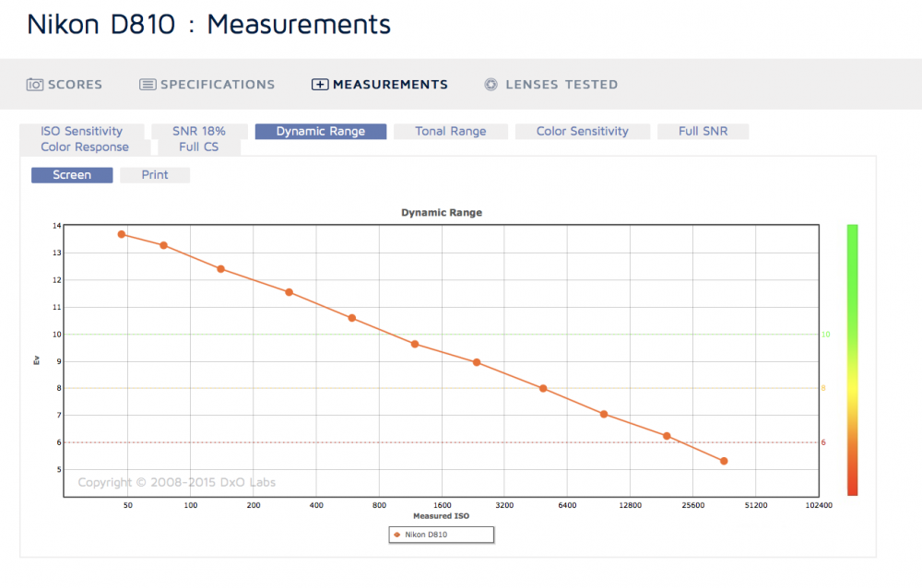Image resolution: width=922 pixels, height=588 pixels.
Task: Click the Nikon D810 legend marker
Action: tap(396, 535)
